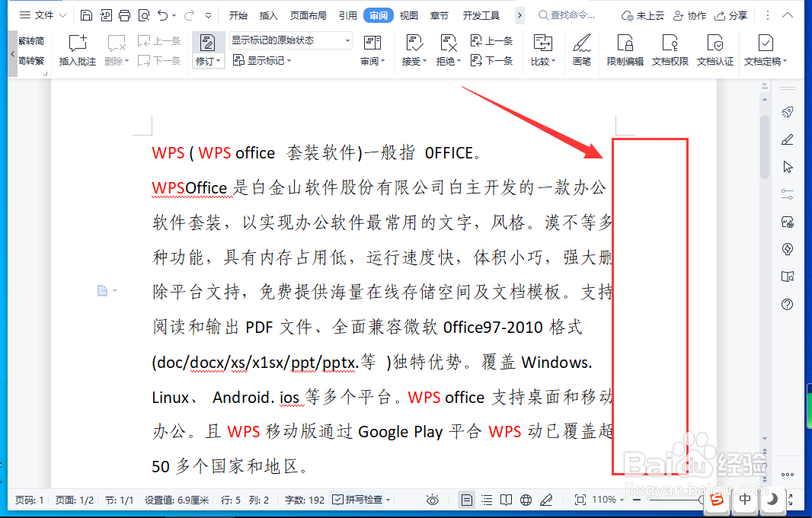The height and width of the screenshot is (518, 812).
Task: Click the Sogou input method S icon
Action: 717,500
